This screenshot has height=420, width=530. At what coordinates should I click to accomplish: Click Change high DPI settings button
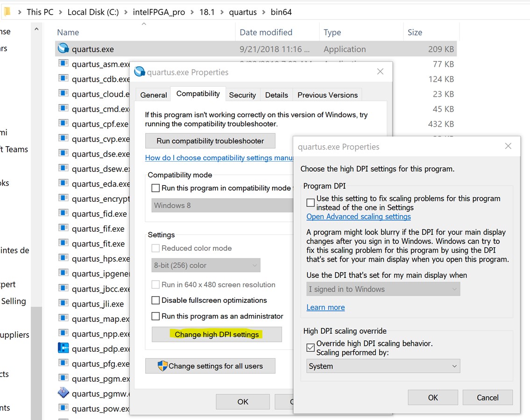217,335
